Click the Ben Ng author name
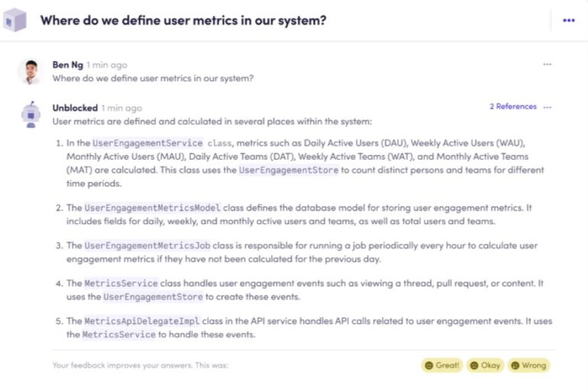 pos(67,65)
